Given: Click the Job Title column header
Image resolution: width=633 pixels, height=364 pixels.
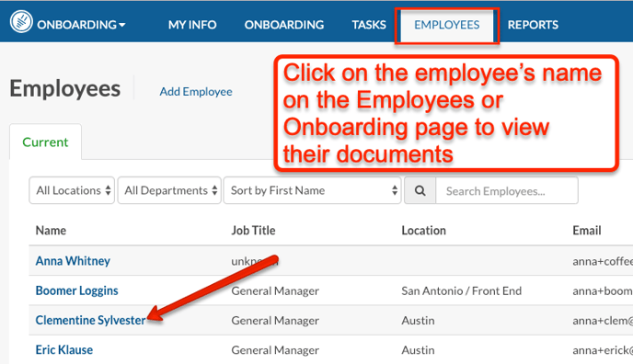Looking at the screenshot, I should tap(253, 231).
